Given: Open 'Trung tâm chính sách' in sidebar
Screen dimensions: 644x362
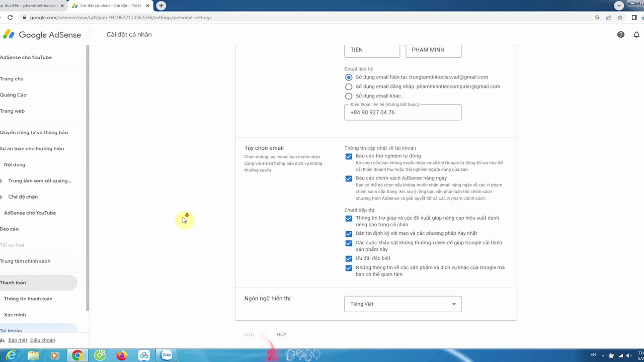Looking at the screenshot, I should click(25, 261).
